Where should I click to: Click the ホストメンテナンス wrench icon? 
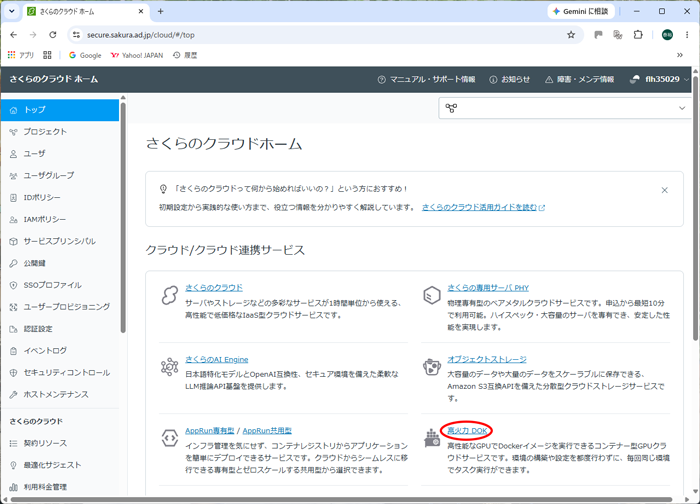(13, 395)
